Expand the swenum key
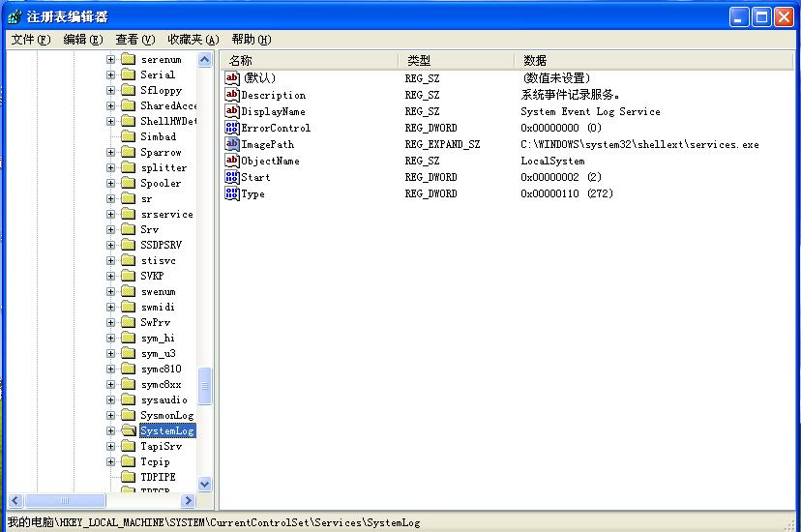The image size is (801, 532). [110, 291]
